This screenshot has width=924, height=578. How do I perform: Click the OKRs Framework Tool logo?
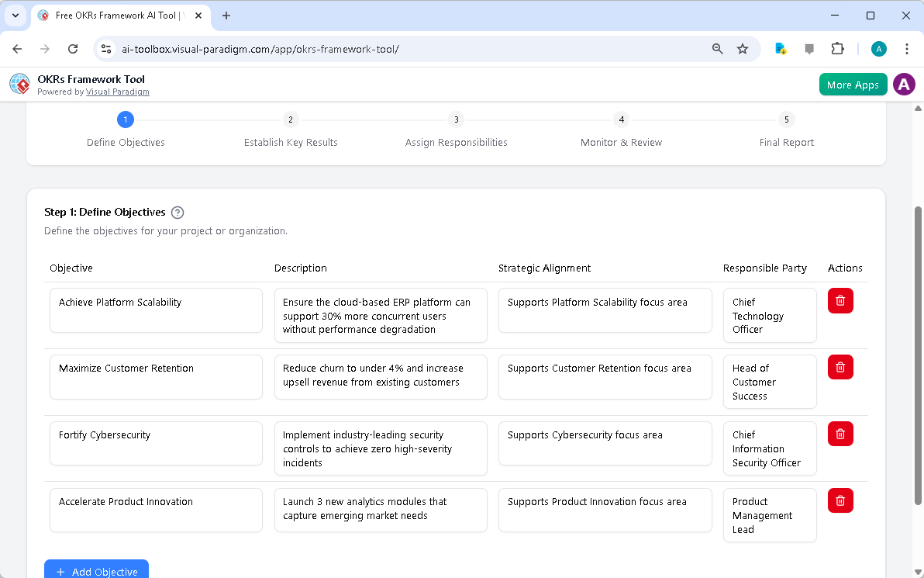tap(19, 84)
